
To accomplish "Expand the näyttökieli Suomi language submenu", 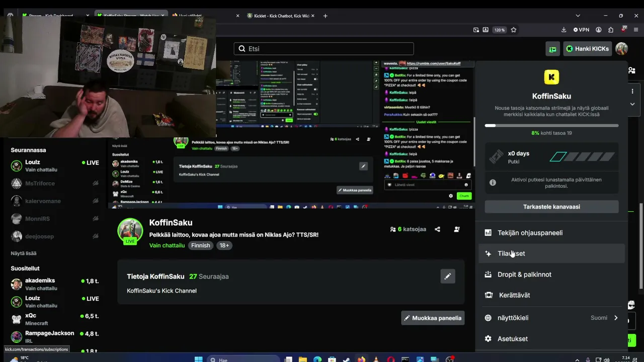I will (552, 318).
